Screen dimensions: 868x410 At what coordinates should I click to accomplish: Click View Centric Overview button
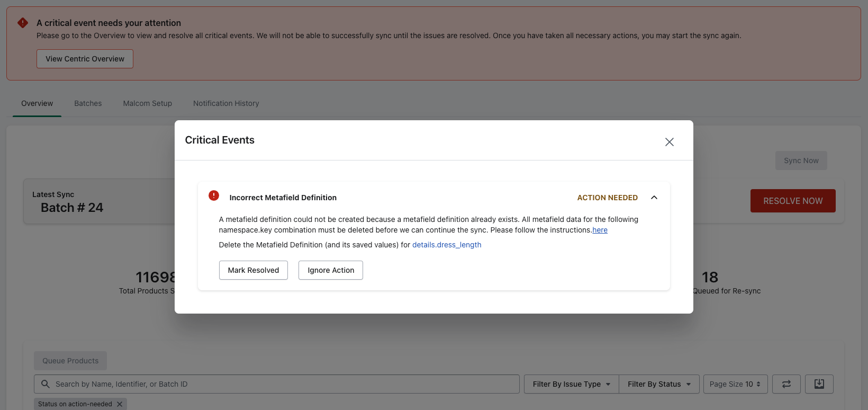pos(85,59)
